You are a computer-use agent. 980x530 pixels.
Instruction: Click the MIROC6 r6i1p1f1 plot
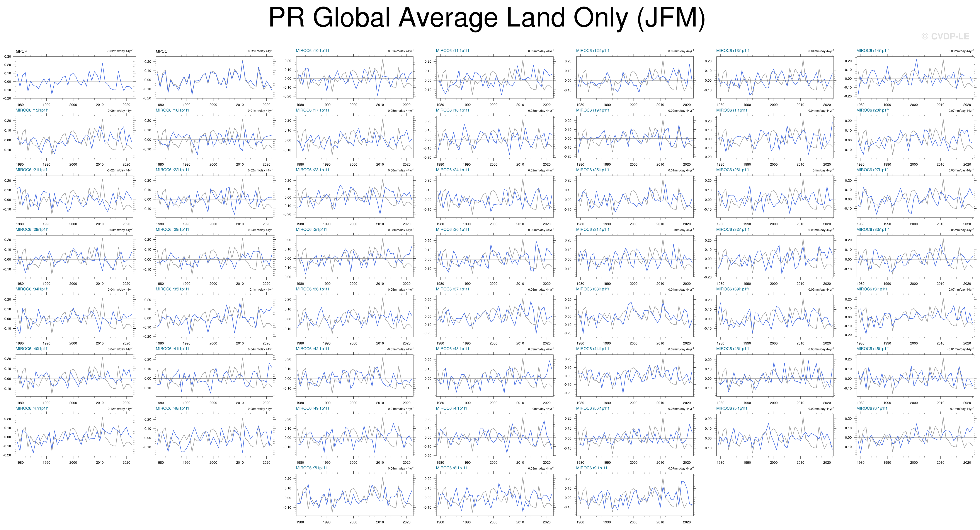click(x=915, y=435)
